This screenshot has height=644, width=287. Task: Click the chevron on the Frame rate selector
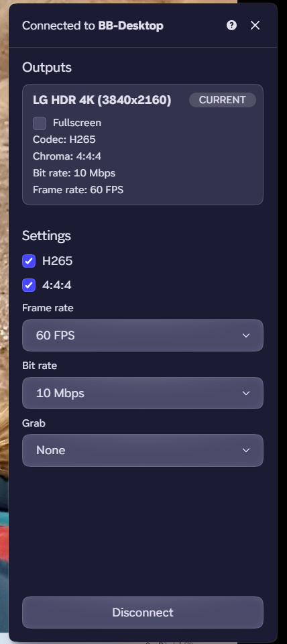coord(246,335)
